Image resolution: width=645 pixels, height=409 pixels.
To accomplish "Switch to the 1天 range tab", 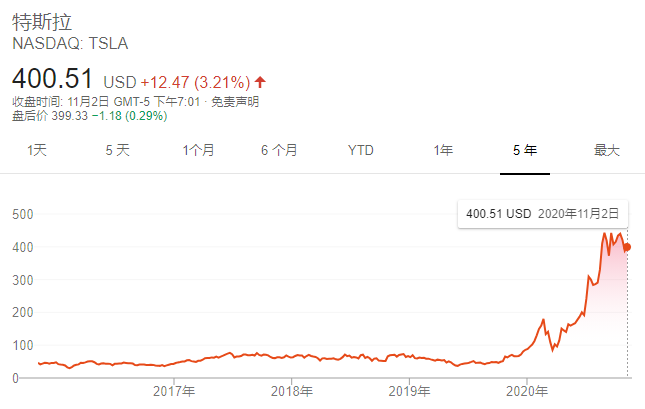I will pyautogui.click(x=37, y=150).
